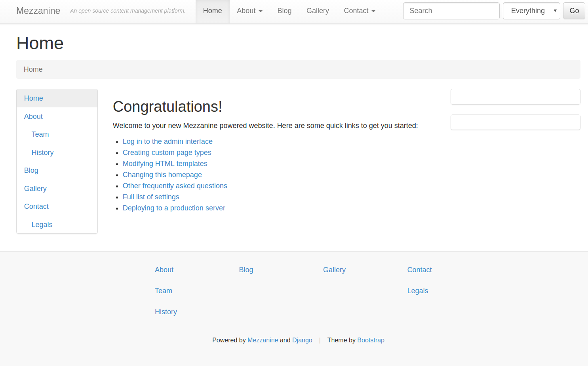Select Legals in the left sidebar
Screen dimensions: 588x378
[x=42, y=225]
